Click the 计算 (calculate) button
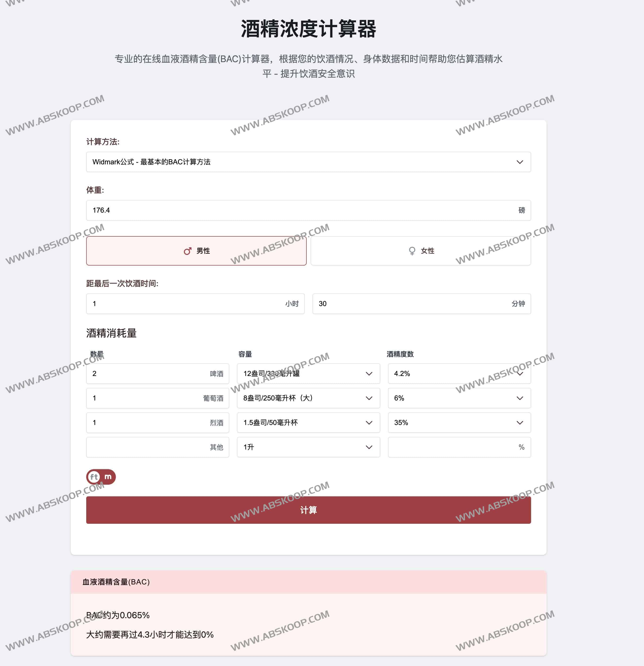The image size is (644, 666). (308, 510)
